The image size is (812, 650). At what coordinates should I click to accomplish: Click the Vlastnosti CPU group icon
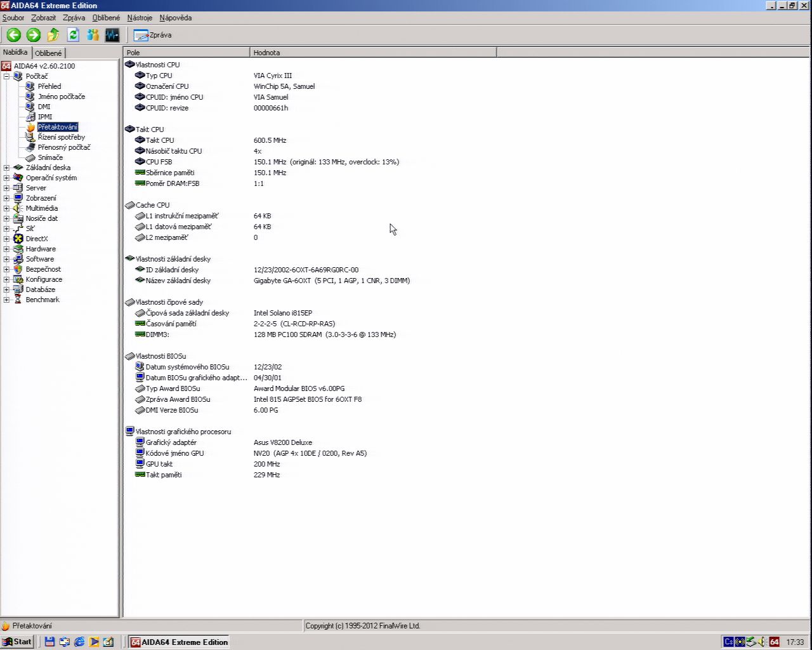coord(130,64)
